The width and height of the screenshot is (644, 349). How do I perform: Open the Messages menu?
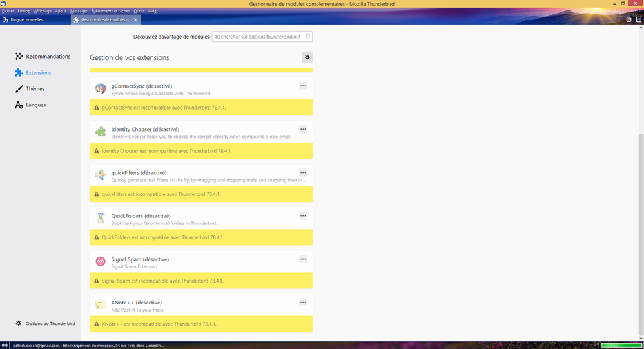tap(79, 11)
